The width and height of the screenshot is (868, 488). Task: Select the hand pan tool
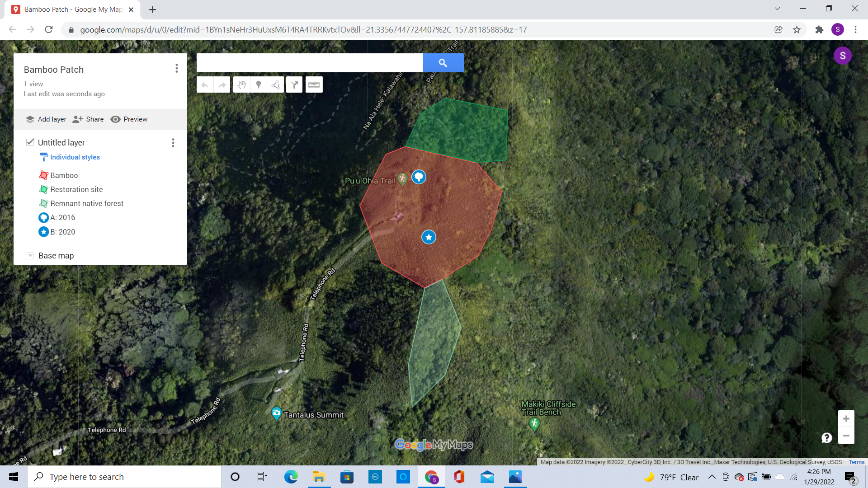tap(242, 85)
